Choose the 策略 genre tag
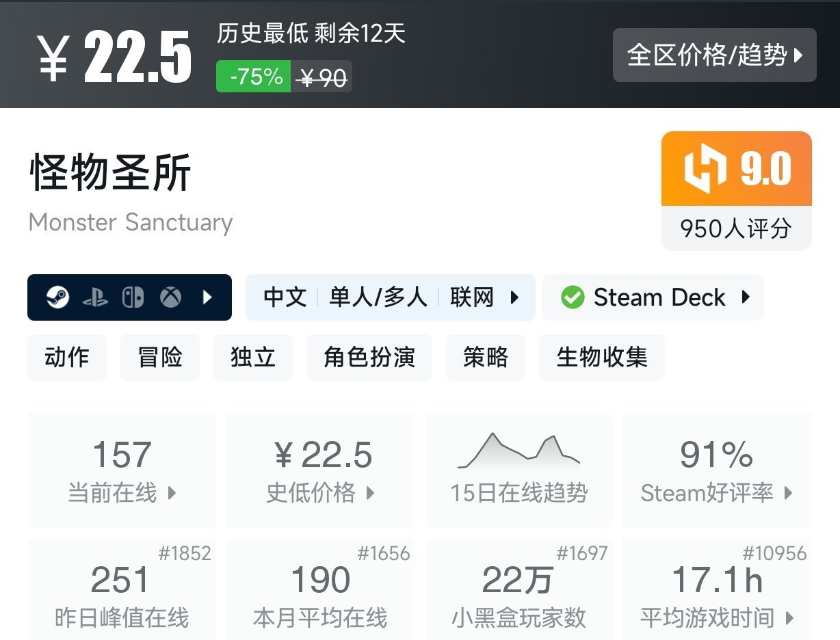Image resolution: width=840 pixels, height=640 pixels. pos(486,357)
